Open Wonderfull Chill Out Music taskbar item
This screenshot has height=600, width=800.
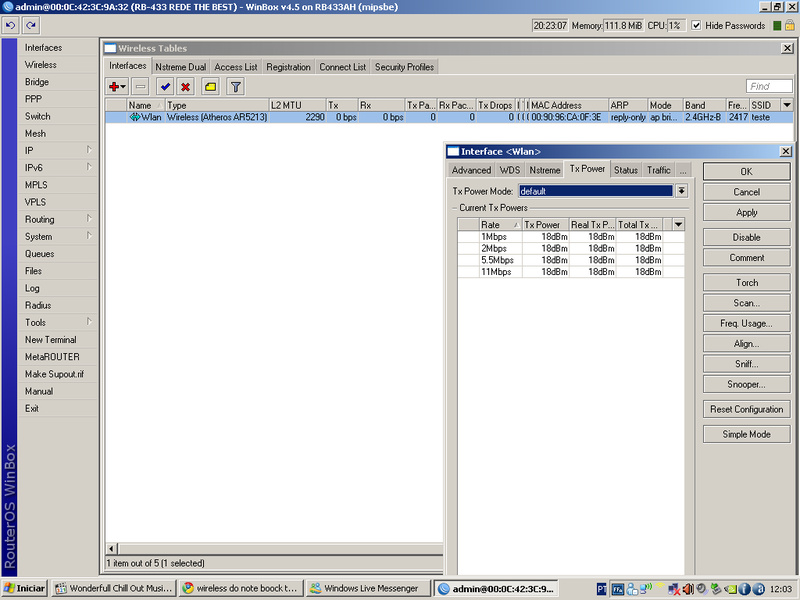[x=114, y=588]
